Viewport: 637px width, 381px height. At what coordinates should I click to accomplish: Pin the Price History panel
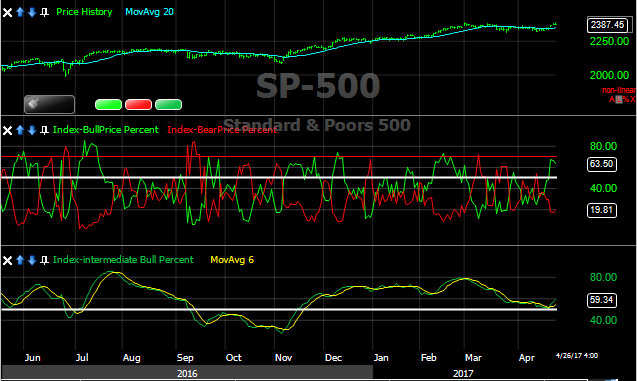(x=44, y=12)
